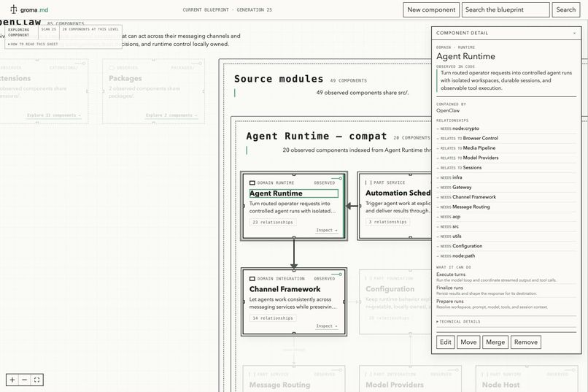
Task: Click the groma.md logo icon
Action: point(14,9)
